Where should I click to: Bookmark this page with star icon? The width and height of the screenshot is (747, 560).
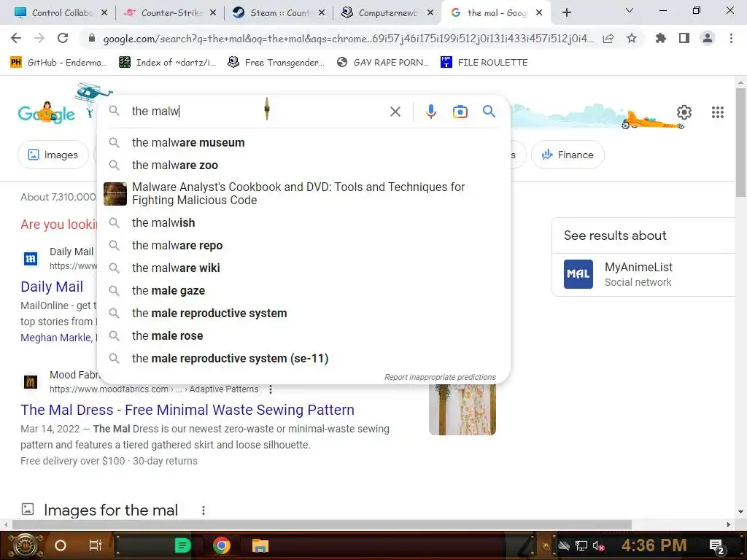point(632,38)
